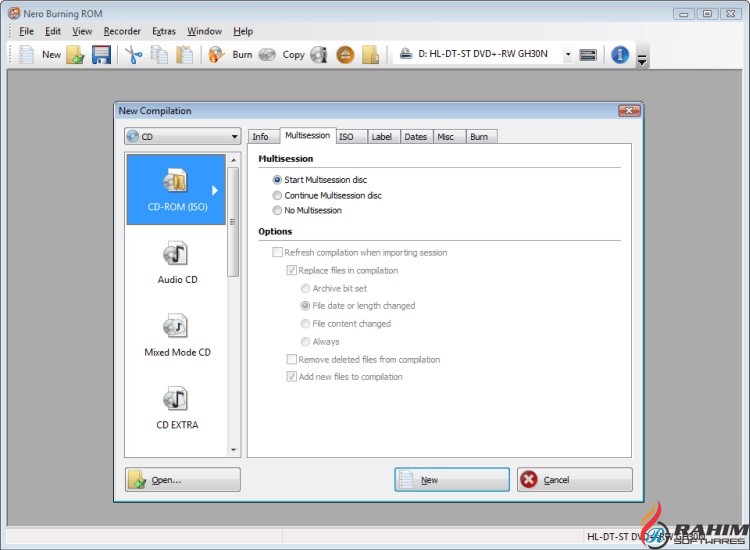Switch to the Misc tab
750x550 pixels.
point(449,137)
